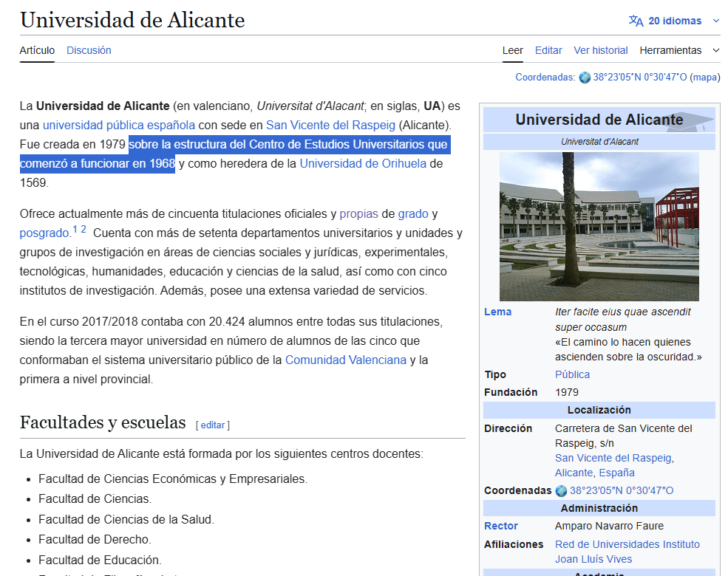The height and width of the screenshot is (576, 728).
Task: Open the Ver historial tab
Action: (601, 50)
